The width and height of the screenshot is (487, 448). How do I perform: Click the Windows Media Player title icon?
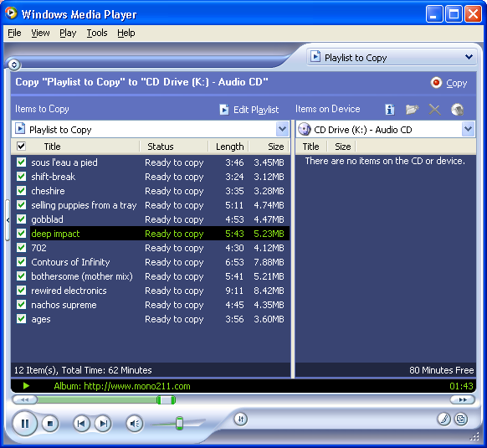(11, 13)
